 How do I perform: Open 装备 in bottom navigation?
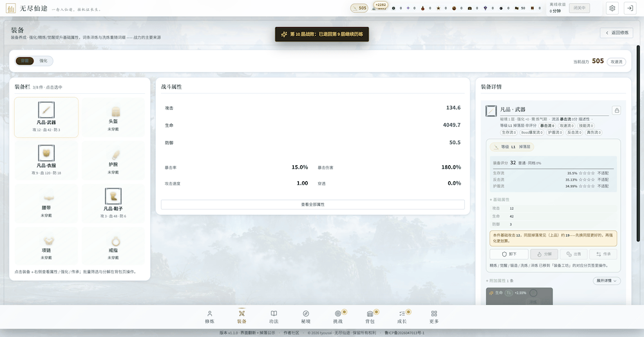(241, 317)
